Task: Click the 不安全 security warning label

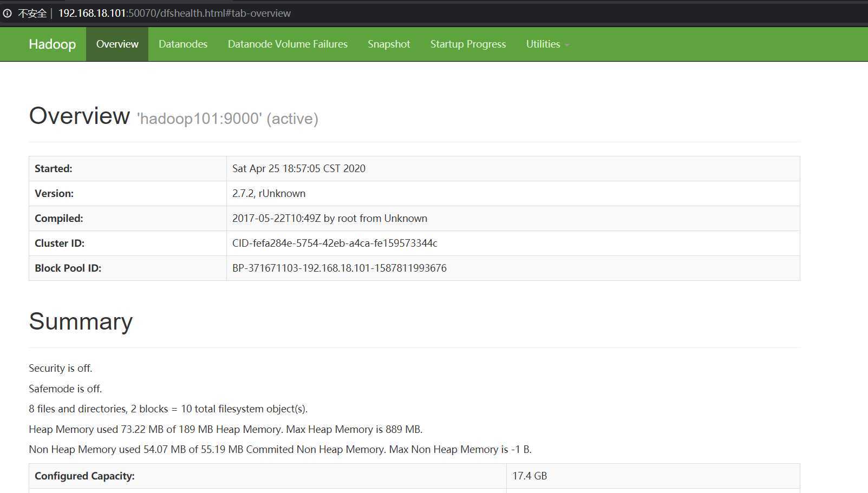Action: 32,13
